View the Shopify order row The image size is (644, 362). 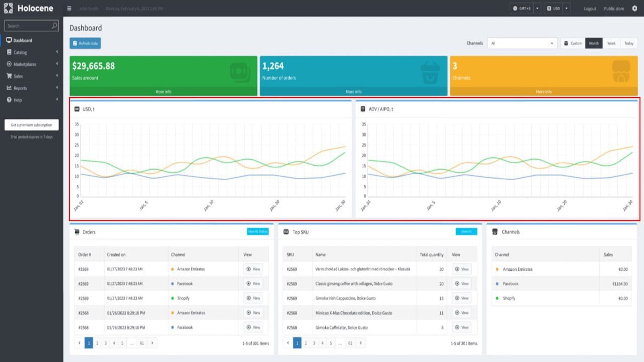pos(253,298)
